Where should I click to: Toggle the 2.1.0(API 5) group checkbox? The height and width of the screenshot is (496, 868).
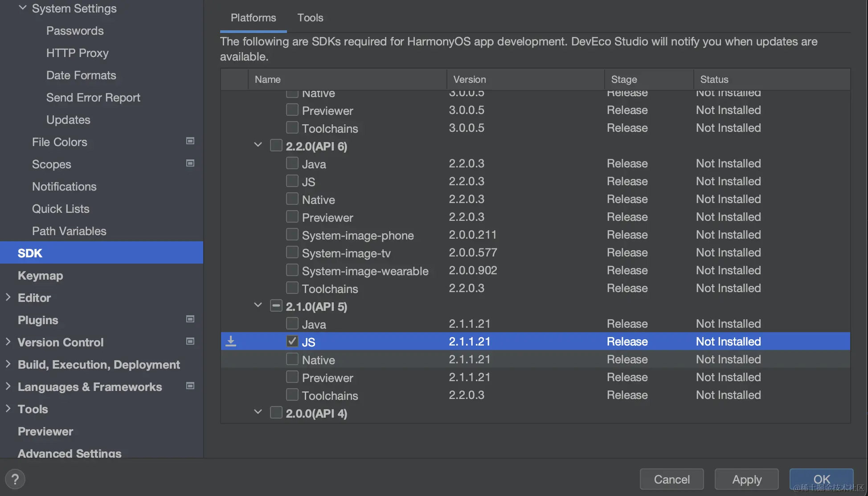[276, 306]
